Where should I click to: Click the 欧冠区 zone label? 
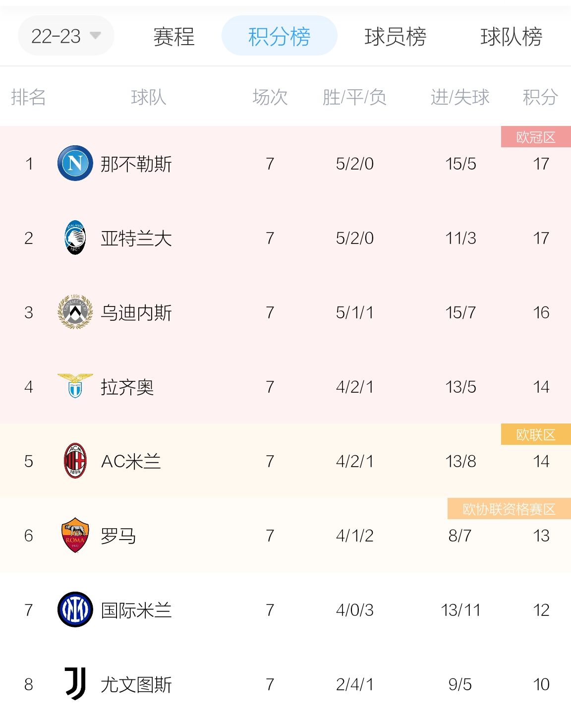click(536, 137)
